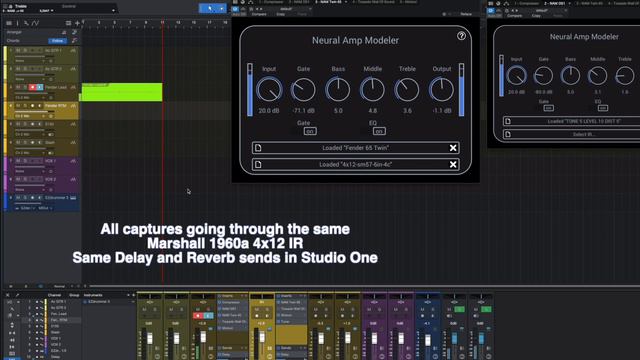
Task: Click Bass knob in second Neural Amp Modeler
Action: pyautogui.click(x=570, y=76)
